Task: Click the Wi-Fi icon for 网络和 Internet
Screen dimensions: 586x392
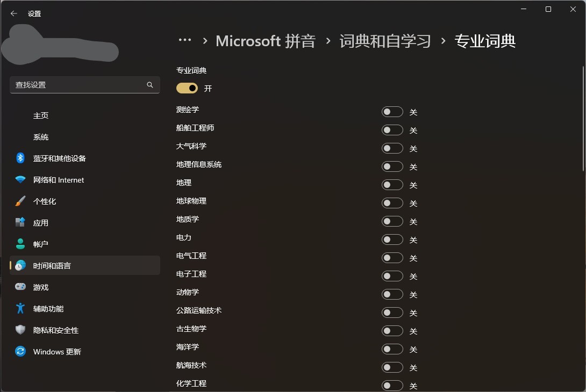Action: (x=20, y=180)
